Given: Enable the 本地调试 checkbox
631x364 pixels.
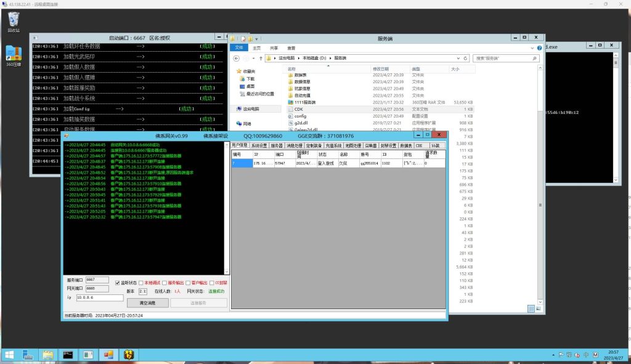Looking at the screenshot, I should coord(140,283).
